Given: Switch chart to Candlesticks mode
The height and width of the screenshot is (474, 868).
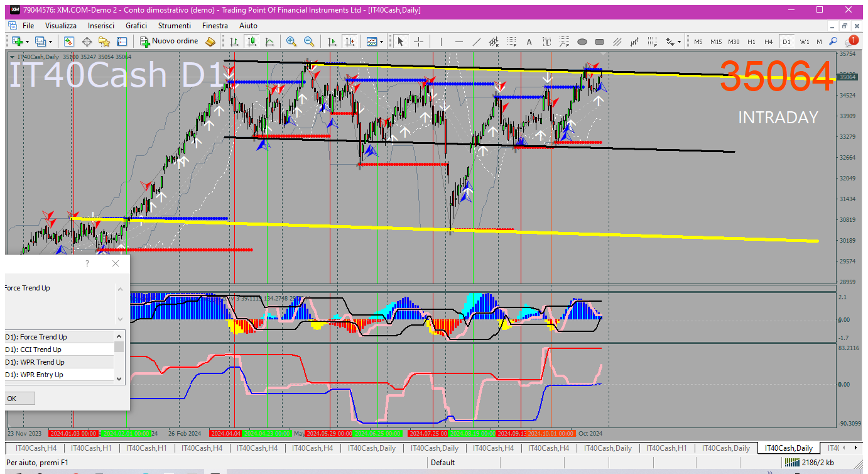Looking at the screenshot, I should 252,41.
